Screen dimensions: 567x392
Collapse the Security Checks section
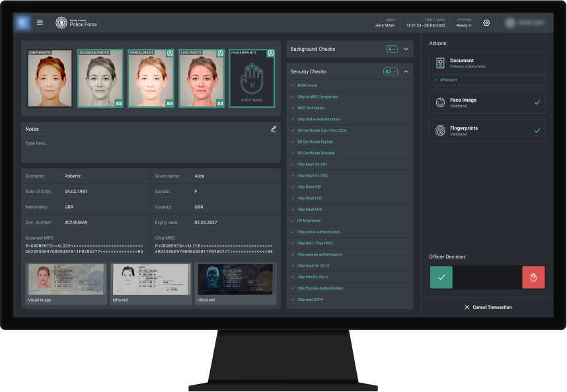pyautogui.click(x=406, y=71)
